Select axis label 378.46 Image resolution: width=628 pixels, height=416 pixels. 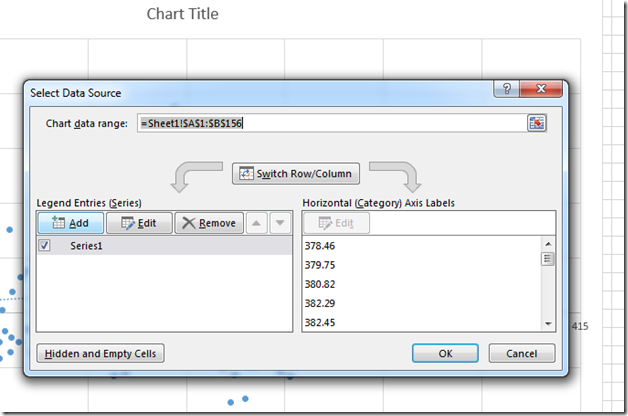pos(321,245)
